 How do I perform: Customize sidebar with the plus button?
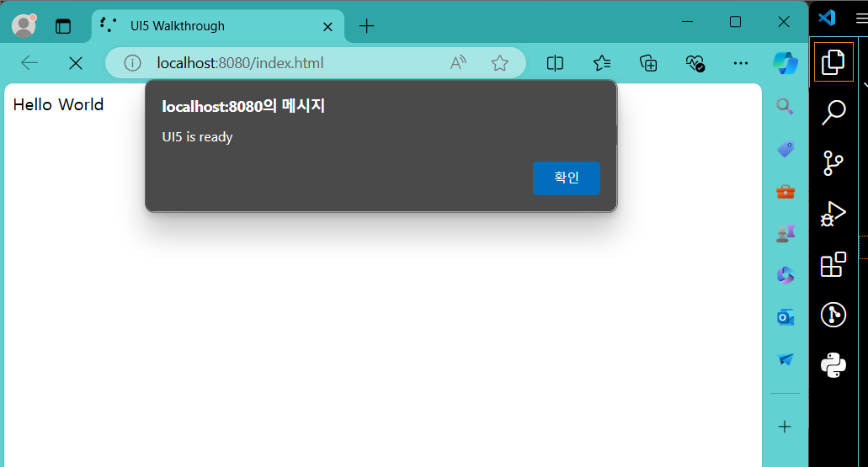(x=785, y=427)
